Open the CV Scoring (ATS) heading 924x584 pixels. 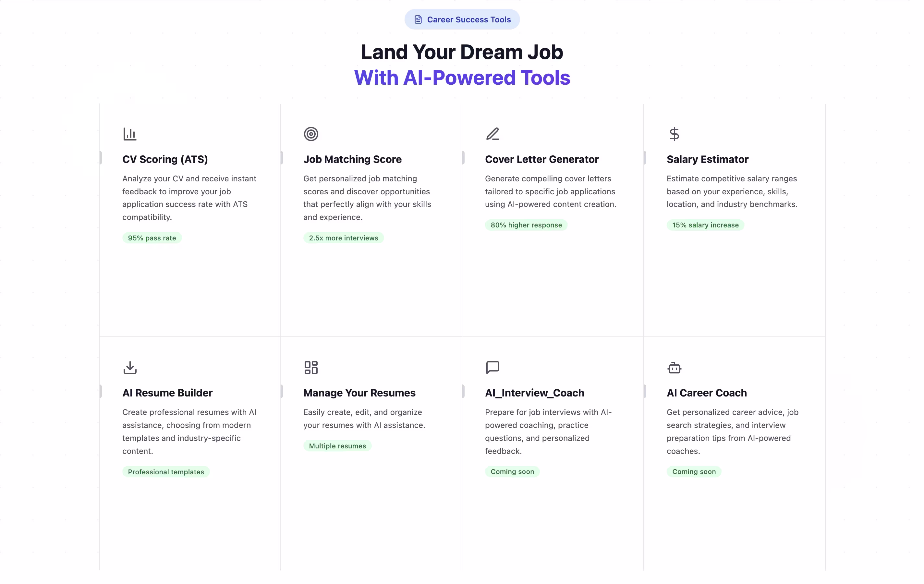[x=165, y=159]
